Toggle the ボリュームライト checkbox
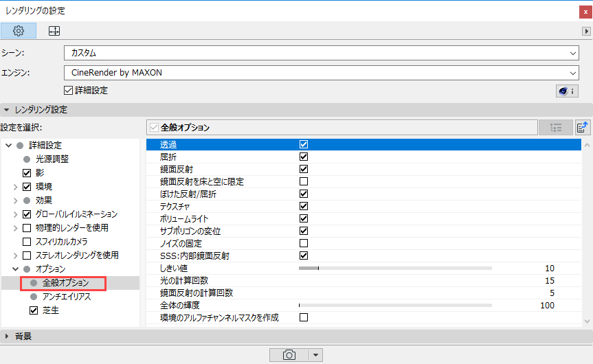Screen dimensions: 593x364 point(303,218)
